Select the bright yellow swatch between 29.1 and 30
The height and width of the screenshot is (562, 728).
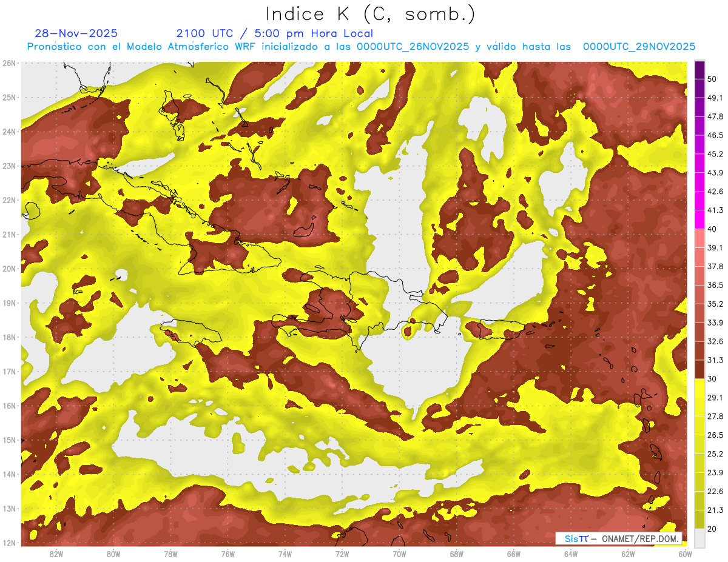coord(699,388)
